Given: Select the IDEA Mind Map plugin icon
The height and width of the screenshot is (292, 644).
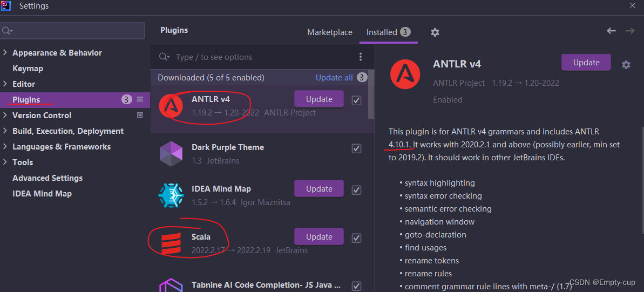Looking at the screenshot, I should pyautogui.click(x=171, y=195).
